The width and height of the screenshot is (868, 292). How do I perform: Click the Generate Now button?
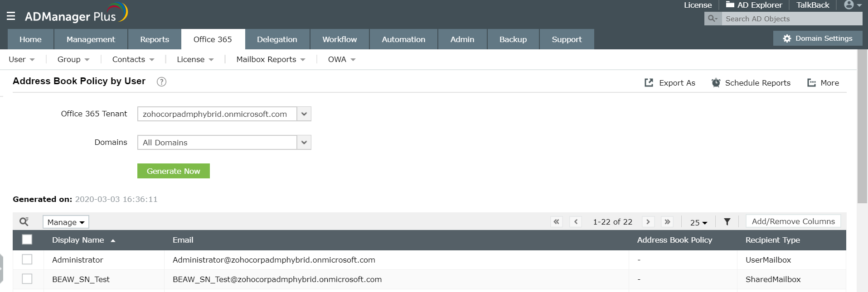[174, 171]
